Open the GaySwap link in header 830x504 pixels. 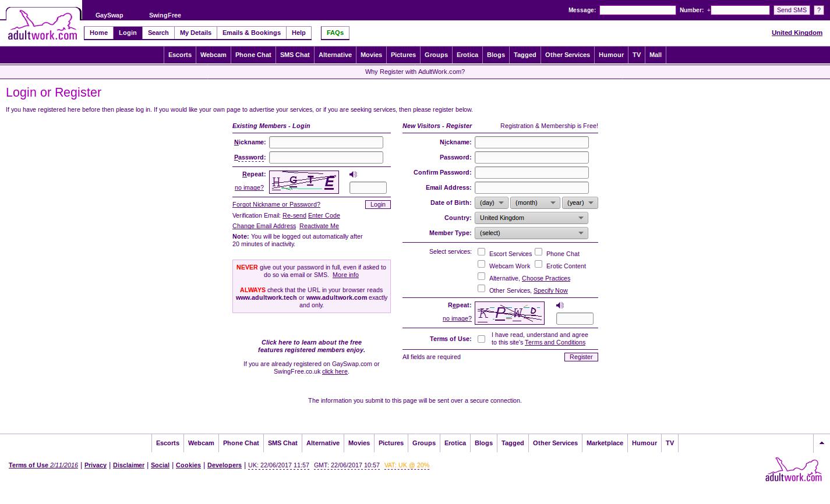tap(109, 15)
